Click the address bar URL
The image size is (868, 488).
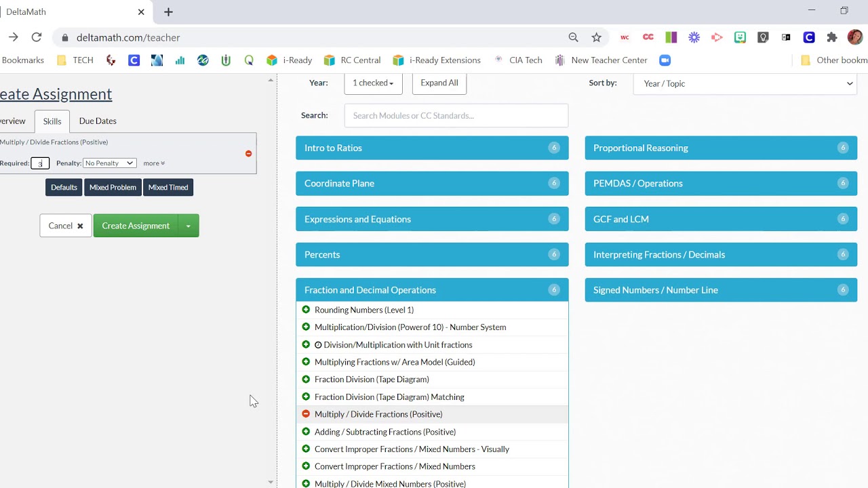click(x=128, y=37)
